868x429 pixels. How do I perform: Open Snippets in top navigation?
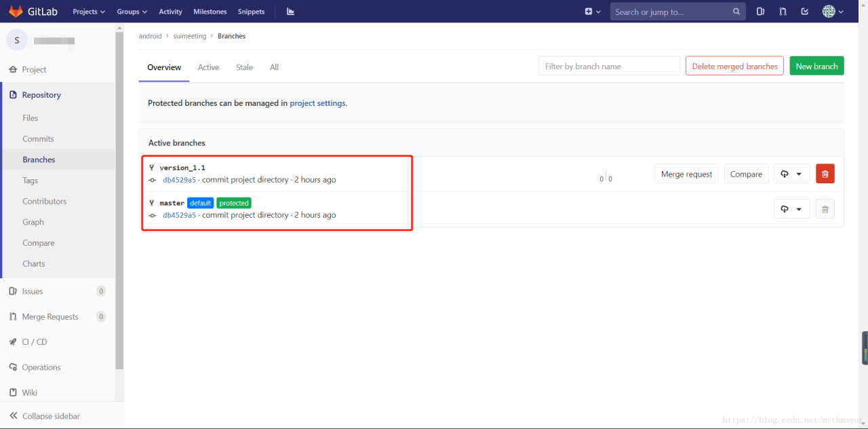[x=251, y=12]
